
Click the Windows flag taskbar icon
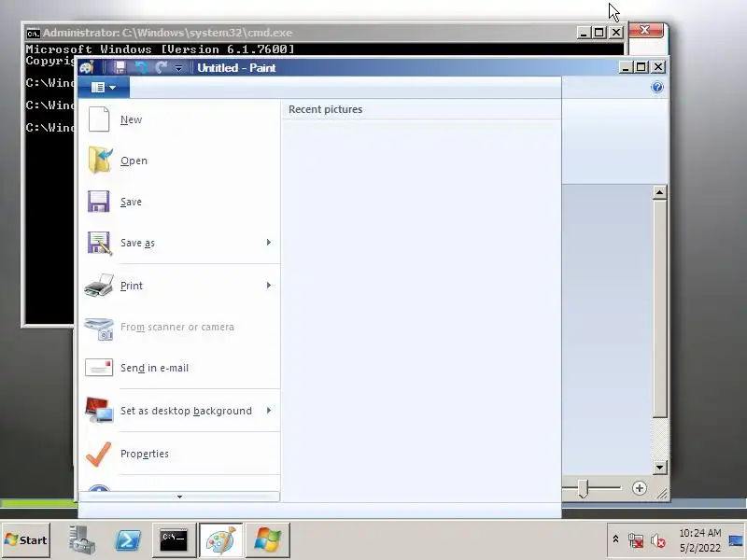[x=268, y=540]
